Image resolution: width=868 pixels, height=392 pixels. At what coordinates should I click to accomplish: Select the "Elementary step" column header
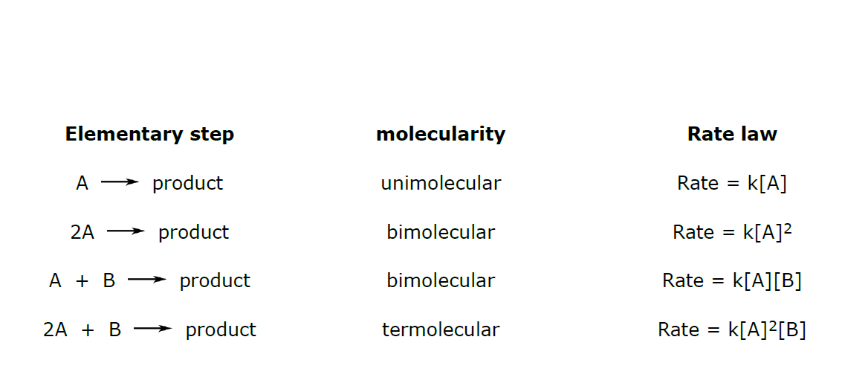[149, 135]
